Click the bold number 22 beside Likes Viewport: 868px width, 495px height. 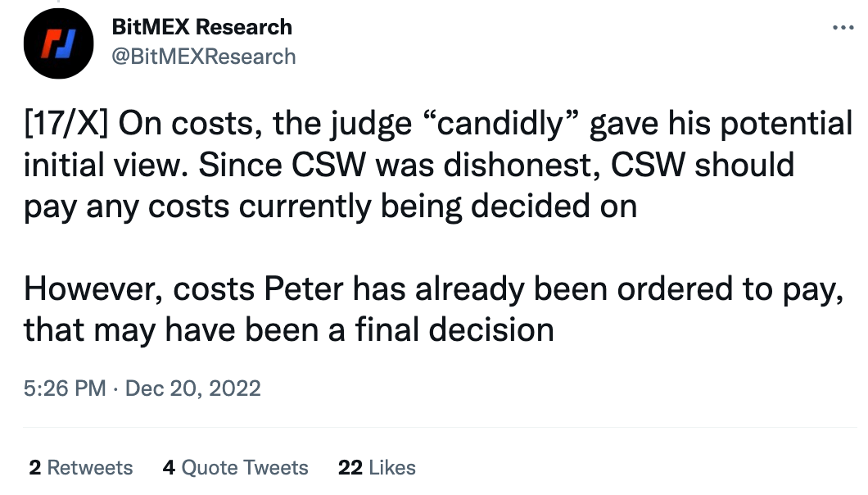(350, 467)
